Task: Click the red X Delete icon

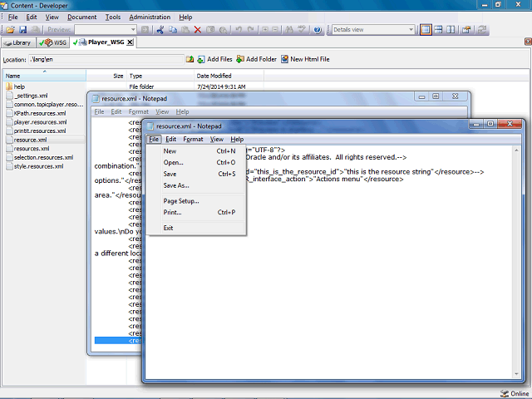Action: tap(198, 30)
